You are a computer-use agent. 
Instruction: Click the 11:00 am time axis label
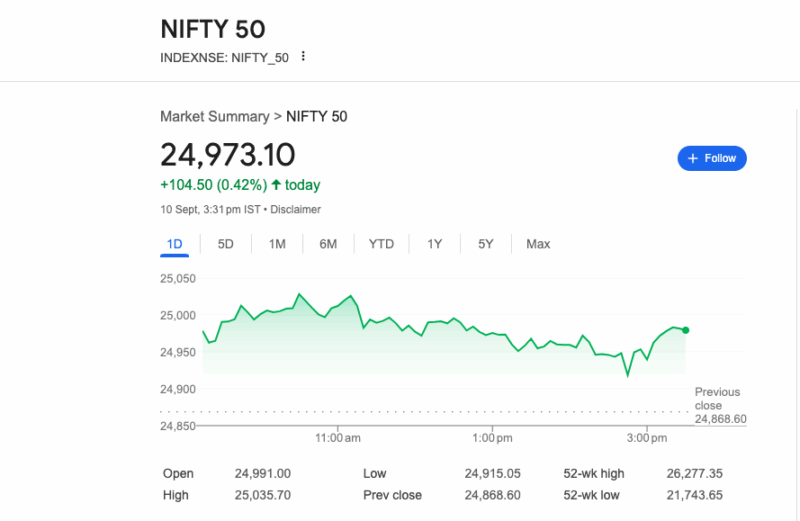(338, 438)
